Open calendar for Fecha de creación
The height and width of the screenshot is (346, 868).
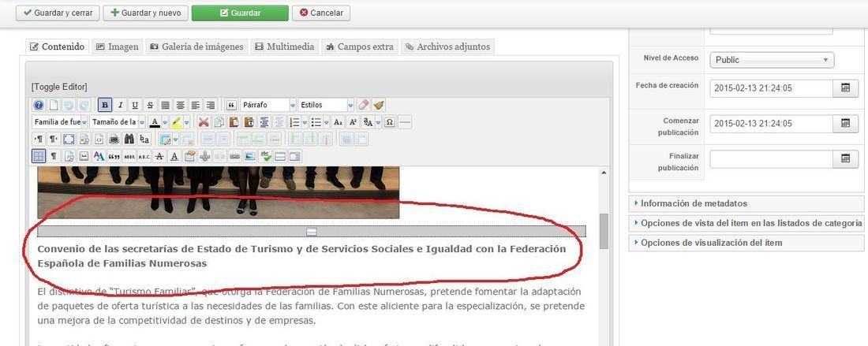(845, 88)
